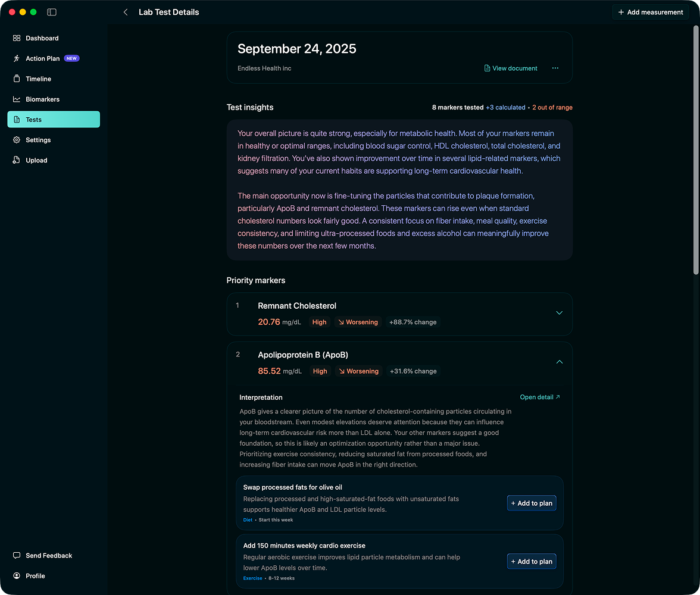Click the 'Swap processed fats for olive oil' title
The image size is (700, 595).
293,487
